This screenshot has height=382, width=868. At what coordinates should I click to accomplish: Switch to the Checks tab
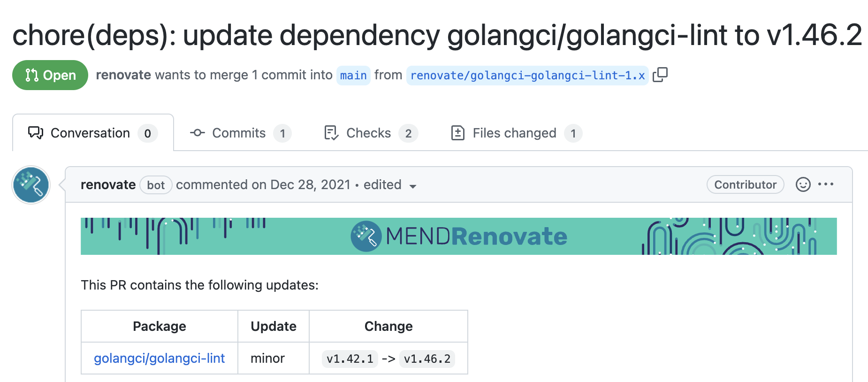[x=368, y=133]
